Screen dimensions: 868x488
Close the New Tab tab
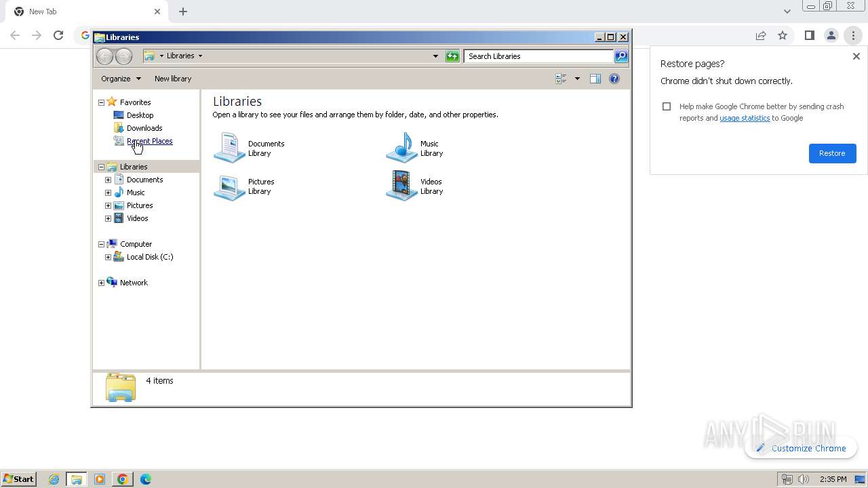(157, 12)
